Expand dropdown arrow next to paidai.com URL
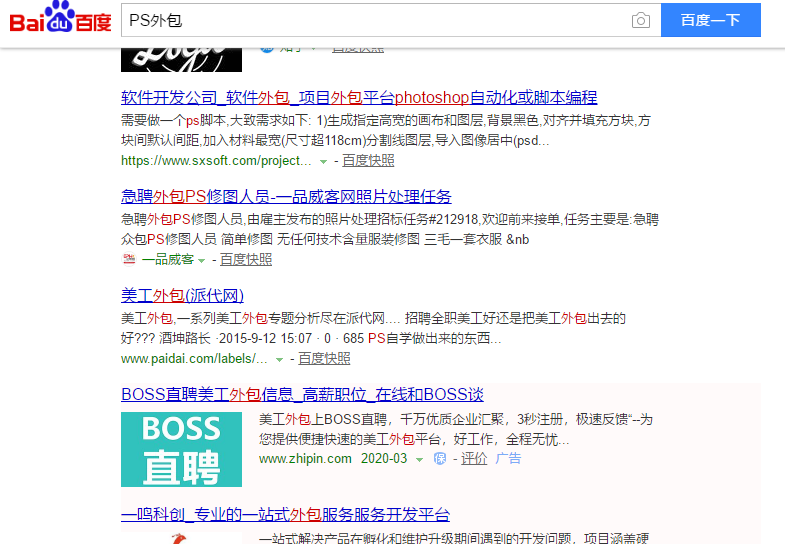This screenshot has width=785, height=544. (279, 359)
